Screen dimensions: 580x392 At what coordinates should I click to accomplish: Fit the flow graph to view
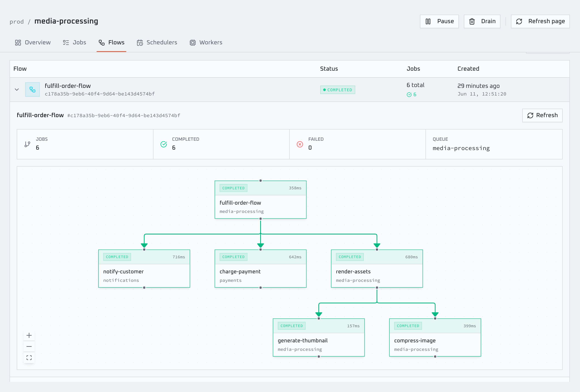pos(29,358)
